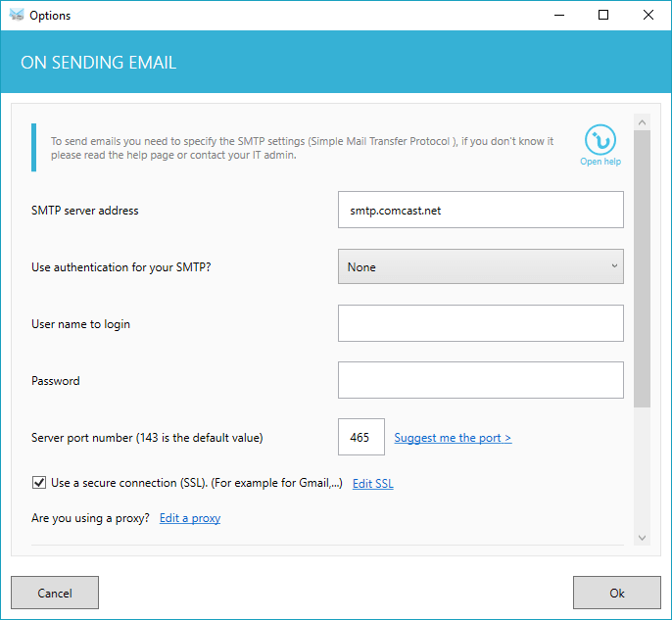Click the vertical scrollbar thumb

tap(642, 268)
